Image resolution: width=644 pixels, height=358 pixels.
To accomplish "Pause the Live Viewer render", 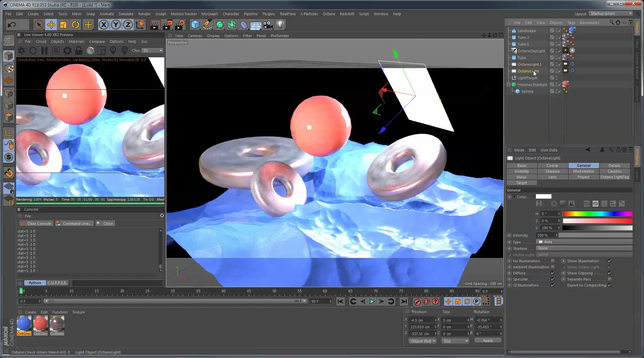I will tap(44, 50).
